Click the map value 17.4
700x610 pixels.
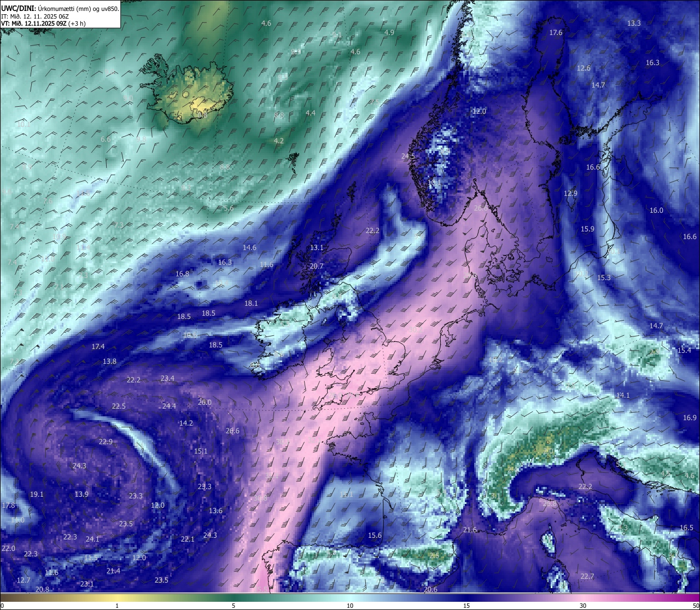(x=98, y=346)
